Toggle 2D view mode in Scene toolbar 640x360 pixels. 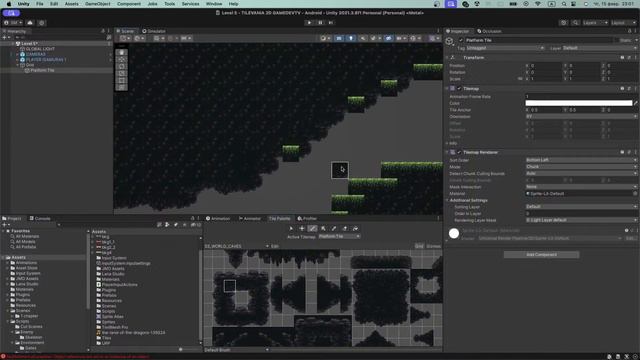point(339,38)
